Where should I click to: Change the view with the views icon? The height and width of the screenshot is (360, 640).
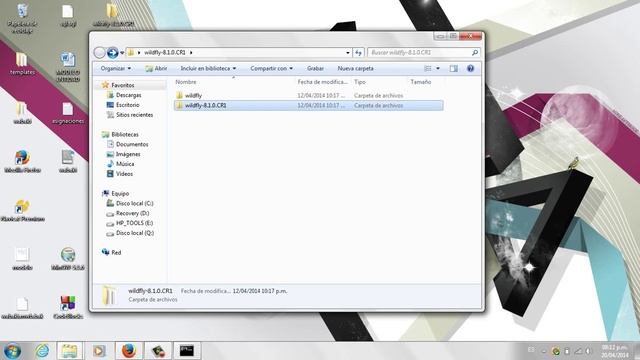(428, 69)
